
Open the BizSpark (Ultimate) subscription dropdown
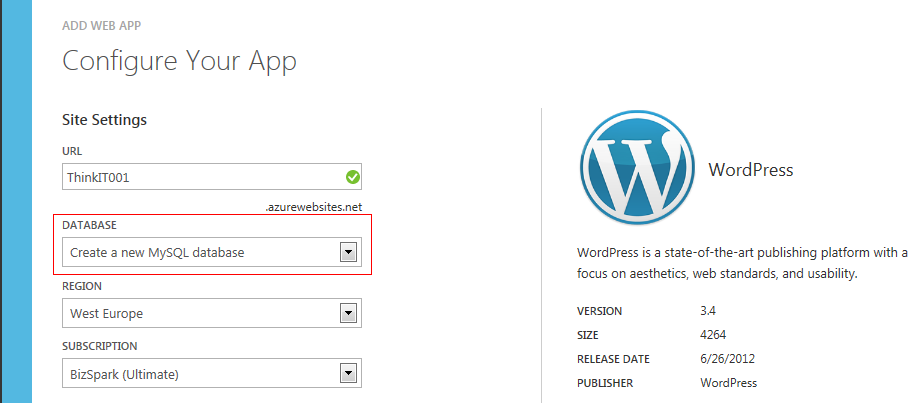pyautogui.click(x=212, y=373)
